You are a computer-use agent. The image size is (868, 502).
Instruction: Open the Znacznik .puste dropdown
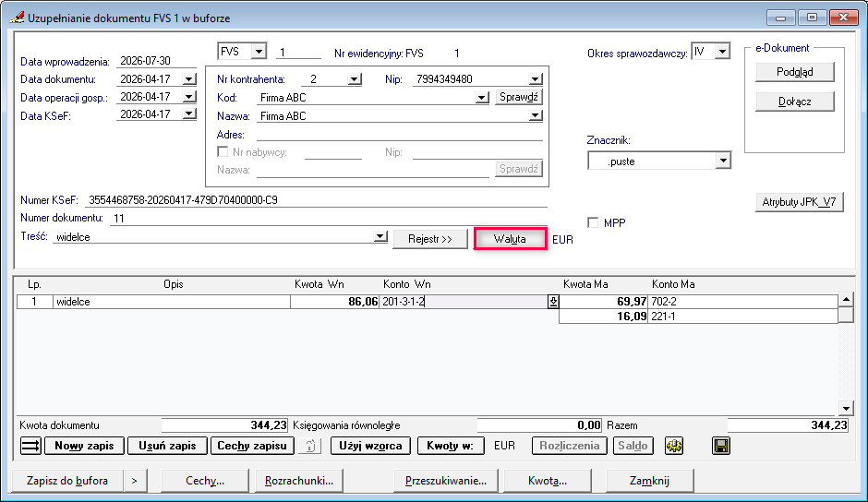tap(723, 161)
